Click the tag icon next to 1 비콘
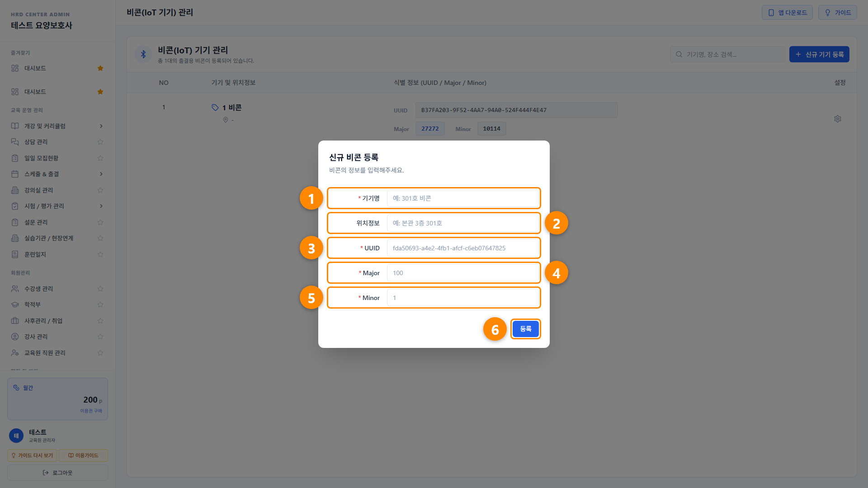The width and height of the screenshot is (868, 488). [x=215, y=108]
